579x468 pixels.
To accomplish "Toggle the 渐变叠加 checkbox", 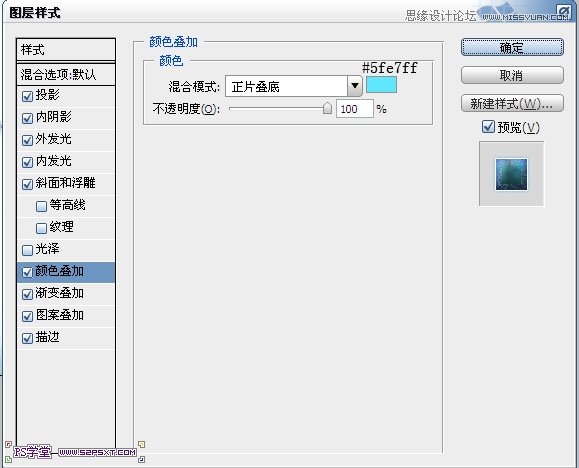I will (x=27, y=294).
